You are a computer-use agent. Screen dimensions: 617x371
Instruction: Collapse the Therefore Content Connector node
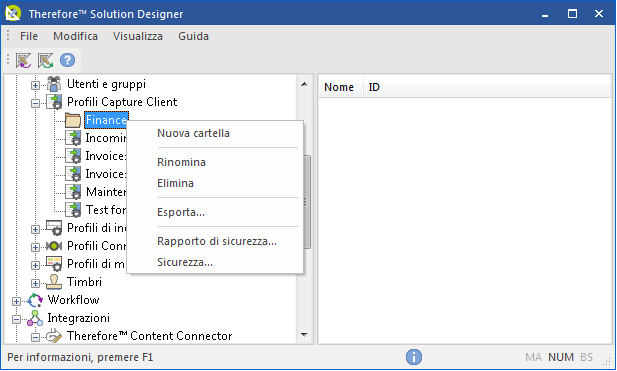(x=35, y=338)
